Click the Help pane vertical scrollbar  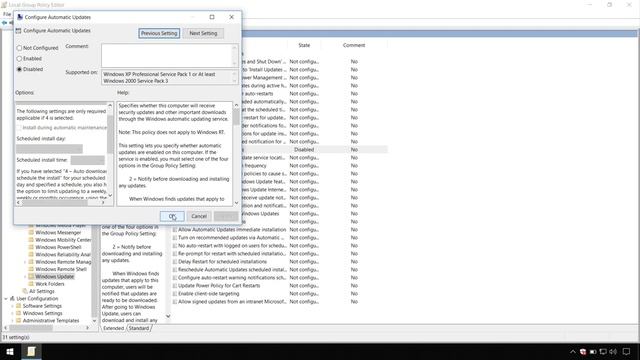[x=236, y=154]
